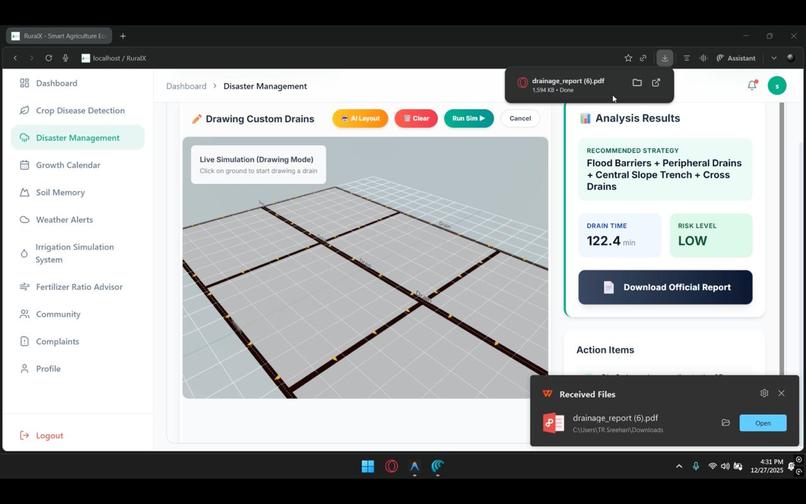Click the browser Assistant button

[736, 58]
